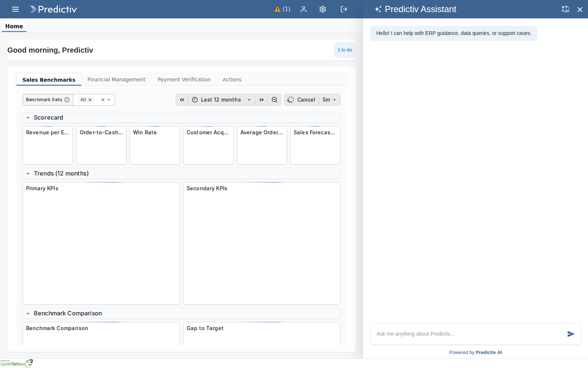Open the Sales Forecas... scorecard panel

(x=315, y=145)
